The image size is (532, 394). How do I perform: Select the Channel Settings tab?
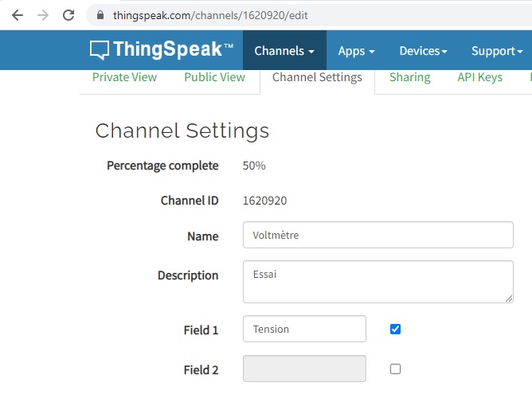[317, 77]
